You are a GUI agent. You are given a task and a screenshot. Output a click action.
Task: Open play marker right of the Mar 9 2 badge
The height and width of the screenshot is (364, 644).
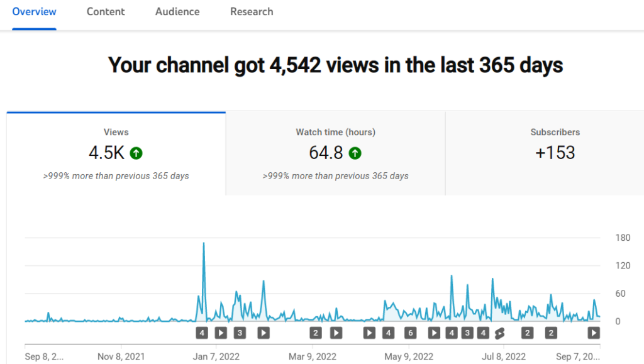(x=336, y=333)
